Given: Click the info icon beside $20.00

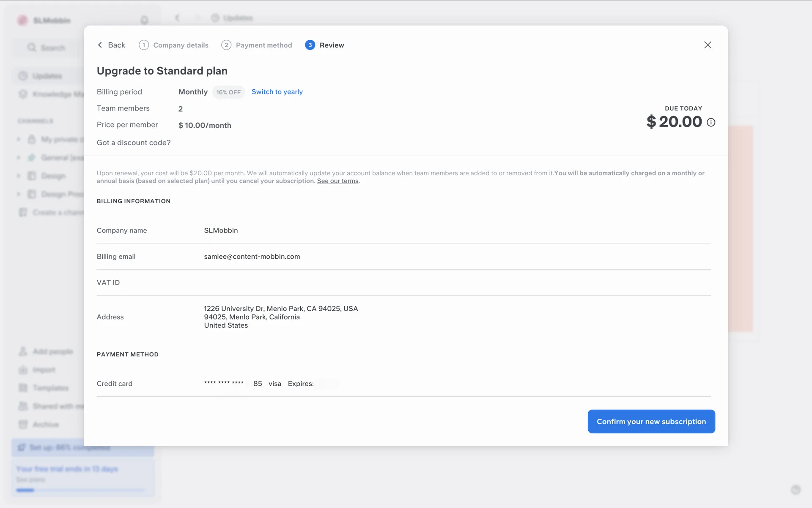Looking at the screenshot, I should point(711,122).
